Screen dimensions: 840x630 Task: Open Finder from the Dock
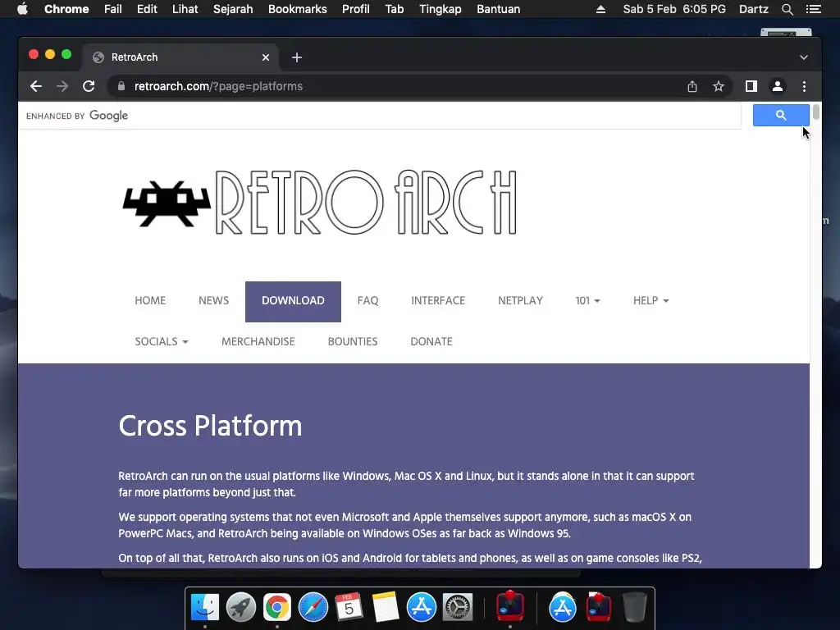[x=205, y=607]
